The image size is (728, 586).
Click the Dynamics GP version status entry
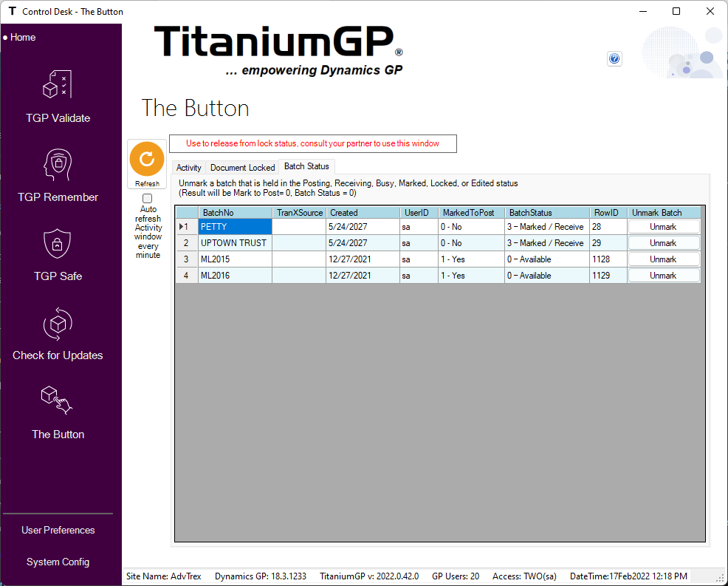(x=261, y=576)
